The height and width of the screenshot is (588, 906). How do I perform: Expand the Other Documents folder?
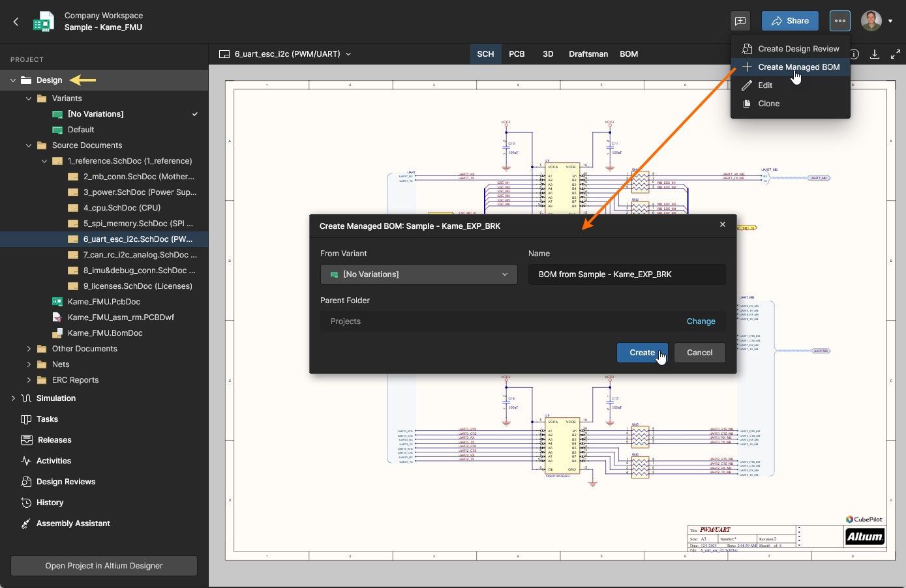tap(29, 349)
